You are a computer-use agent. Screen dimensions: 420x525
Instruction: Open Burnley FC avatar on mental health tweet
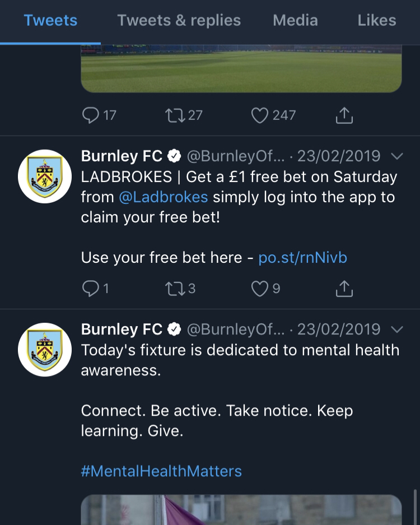click(x=44, y=349)
